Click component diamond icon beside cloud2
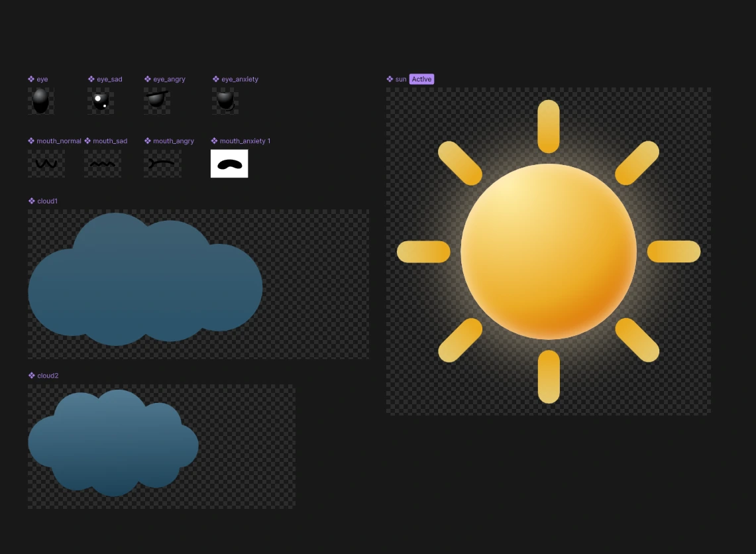Screen dimensions: 756x554 coord(32,376)
